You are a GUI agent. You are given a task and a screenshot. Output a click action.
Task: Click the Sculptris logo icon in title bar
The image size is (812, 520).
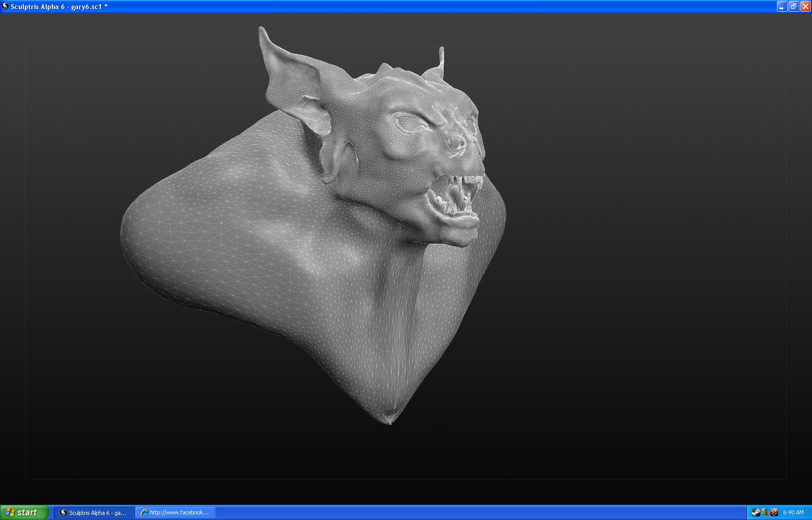pyautogui.click(x=5, y=6)
